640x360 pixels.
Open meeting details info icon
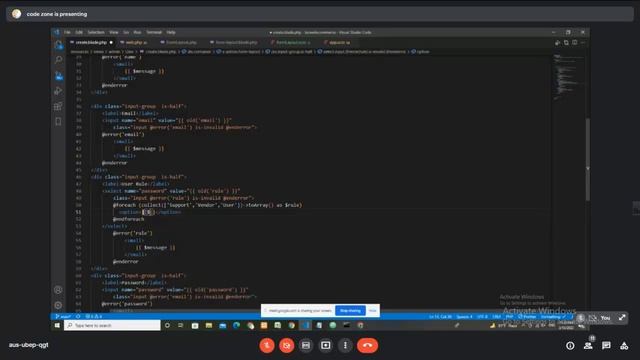(x=570, y=346)
